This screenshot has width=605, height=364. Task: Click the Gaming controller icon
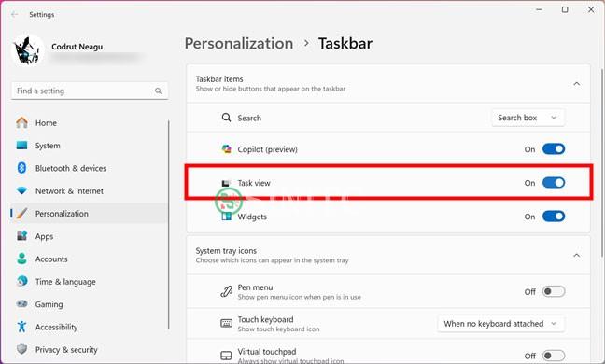point(22,304)
